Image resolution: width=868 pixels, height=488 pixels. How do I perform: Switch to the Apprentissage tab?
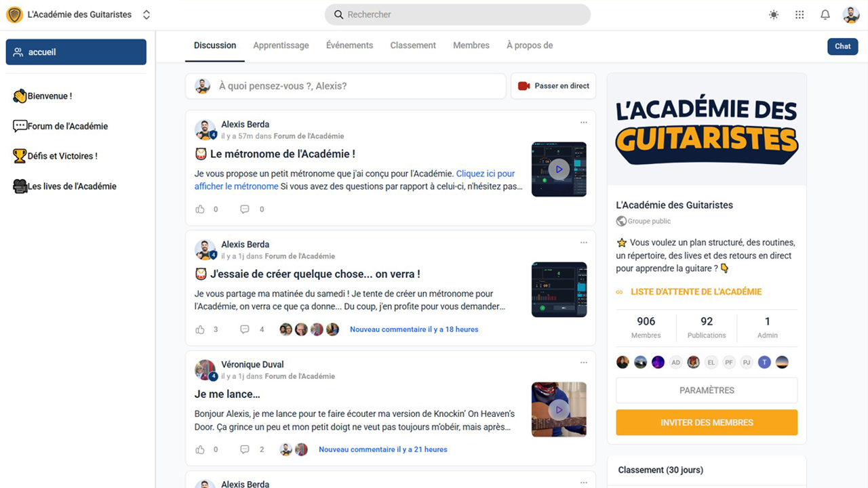click(x=281, y=45)
